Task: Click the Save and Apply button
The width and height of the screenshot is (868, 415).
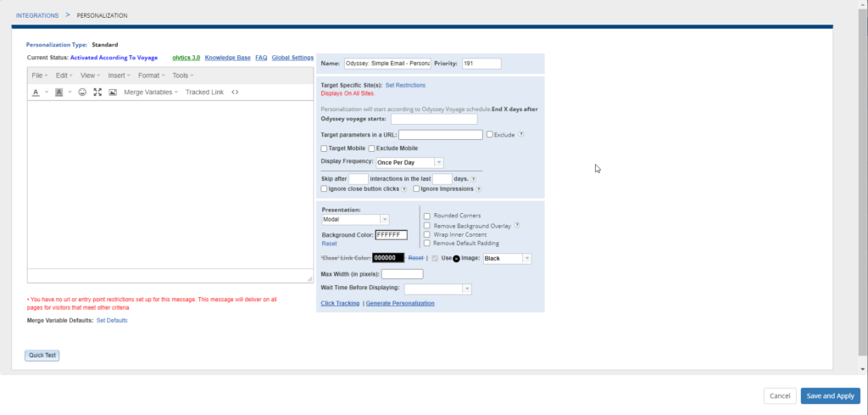Action: [x=830, y=395]
